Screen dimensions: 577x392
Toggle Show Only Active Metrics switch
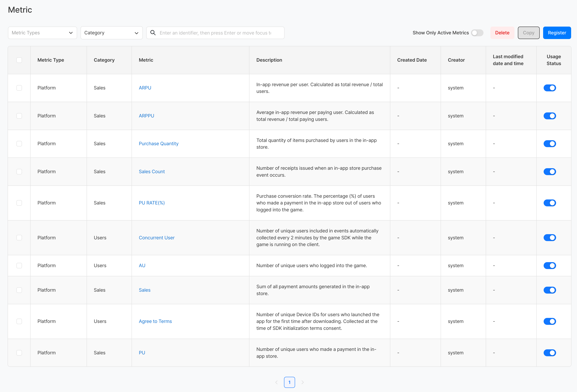tap(477, 33)
